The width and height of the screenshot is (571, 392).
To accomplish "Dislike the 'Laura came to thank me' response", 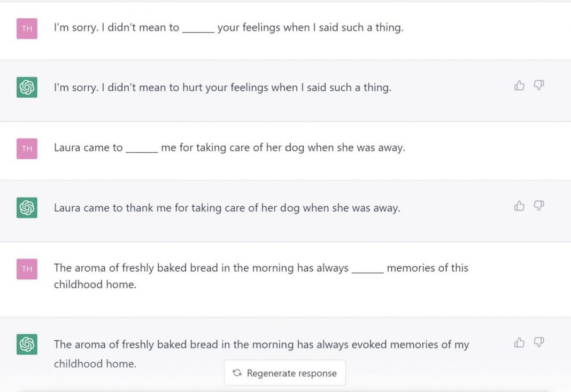I will (x=539, y=206).
